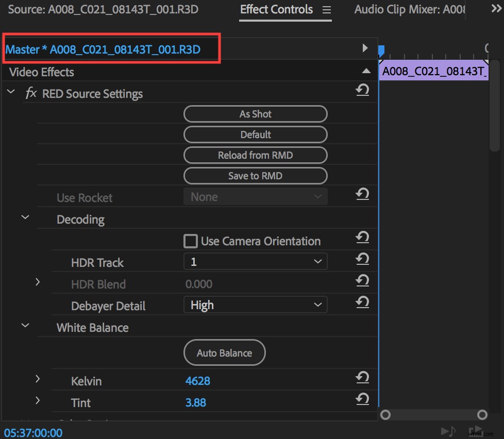Toggle the Video Effects section collapsed
The width and height of the screenshot is (504, 439).
pyautogui.click(x=366, y=72)
